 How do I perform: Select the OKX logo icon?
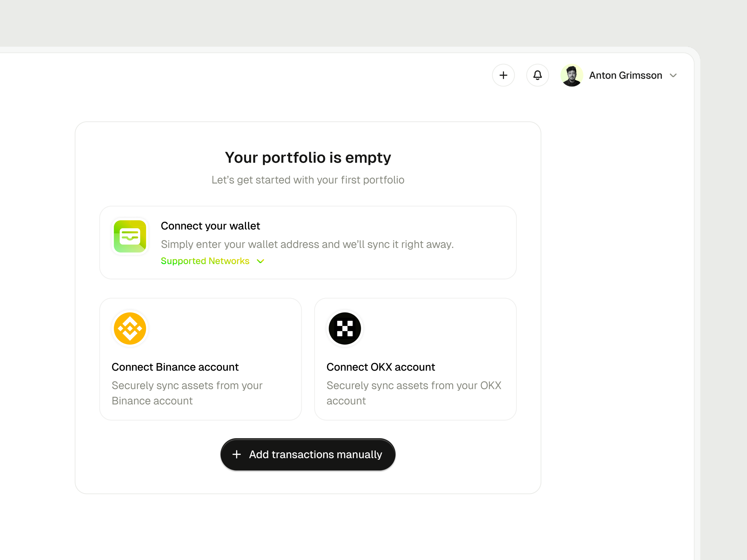(x=345, y=328)
